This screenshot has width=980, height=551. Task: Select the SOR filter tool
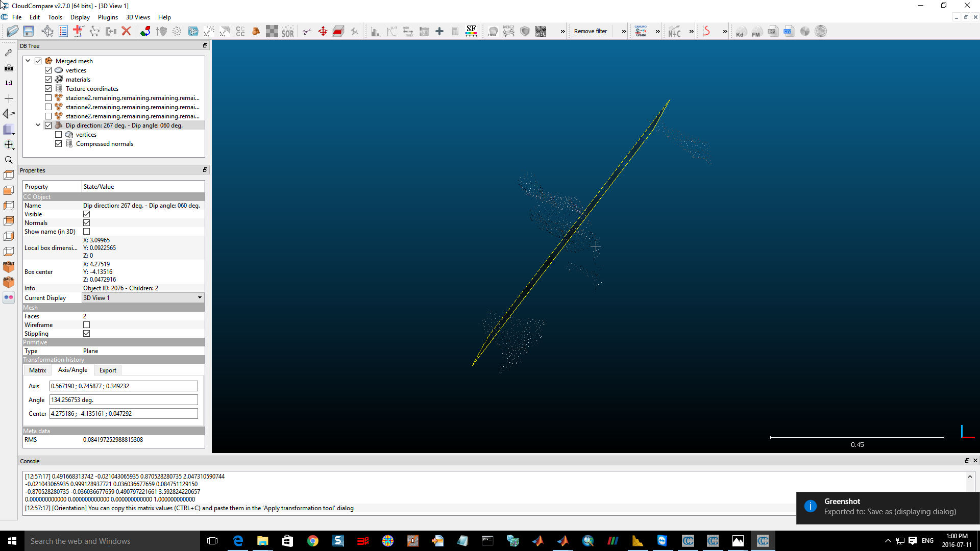pyautogui.click(x=288, y=32)
